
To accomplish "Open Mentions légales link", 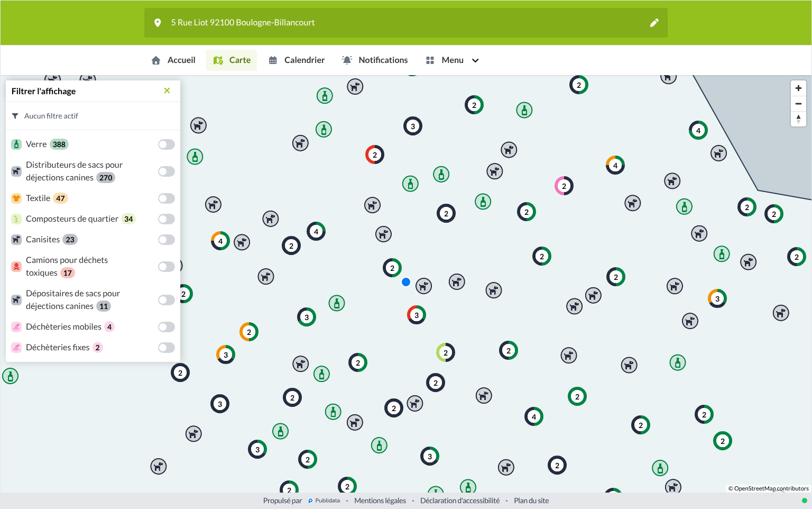I will point(380,501).
